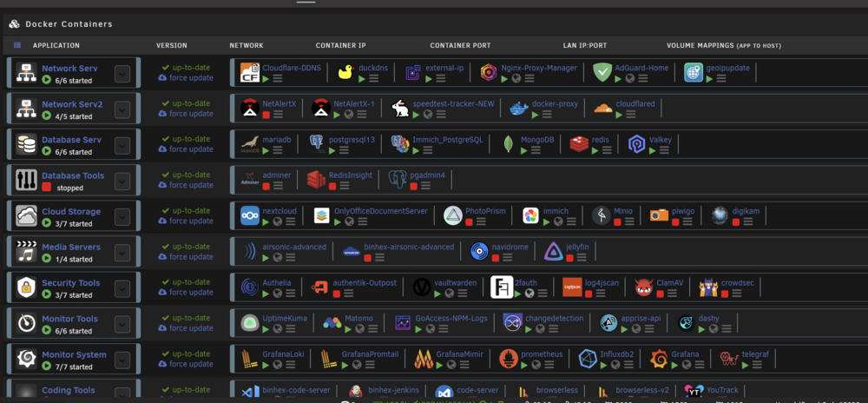
Task: Click the duckdns green play status
Action: coord(362,79)
